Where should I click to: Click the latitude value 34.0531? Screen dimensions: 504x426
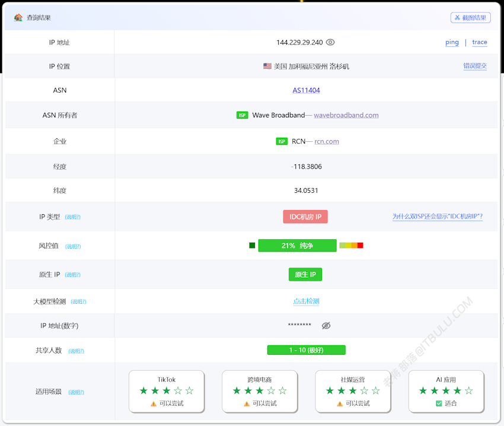coord(306,190)
